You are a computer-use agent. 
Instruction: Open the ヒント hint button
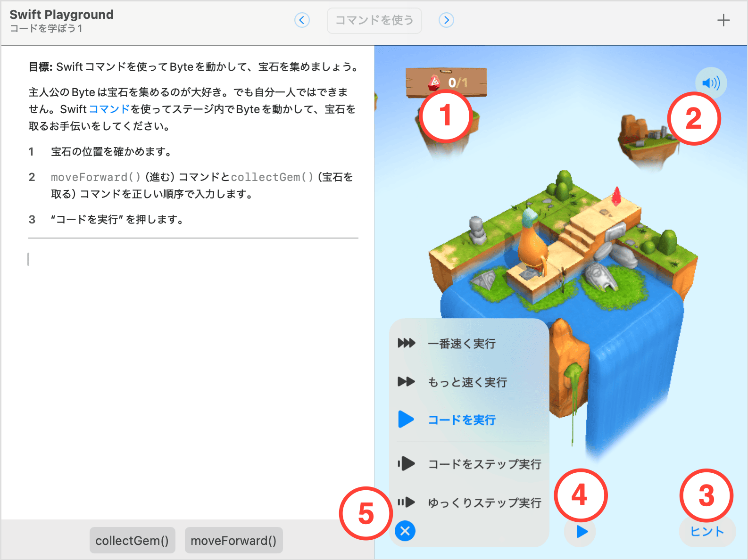(x=707, y=532)
